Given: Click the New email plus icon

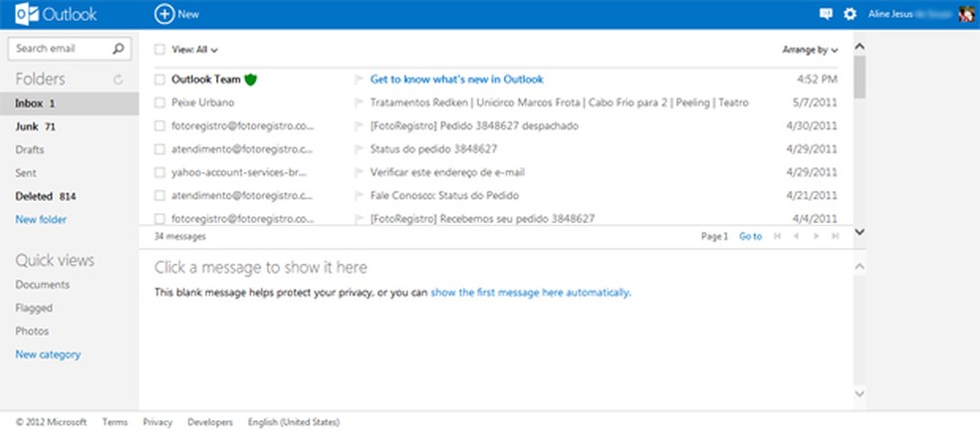Looking at the screenshot, I should 164,14.
